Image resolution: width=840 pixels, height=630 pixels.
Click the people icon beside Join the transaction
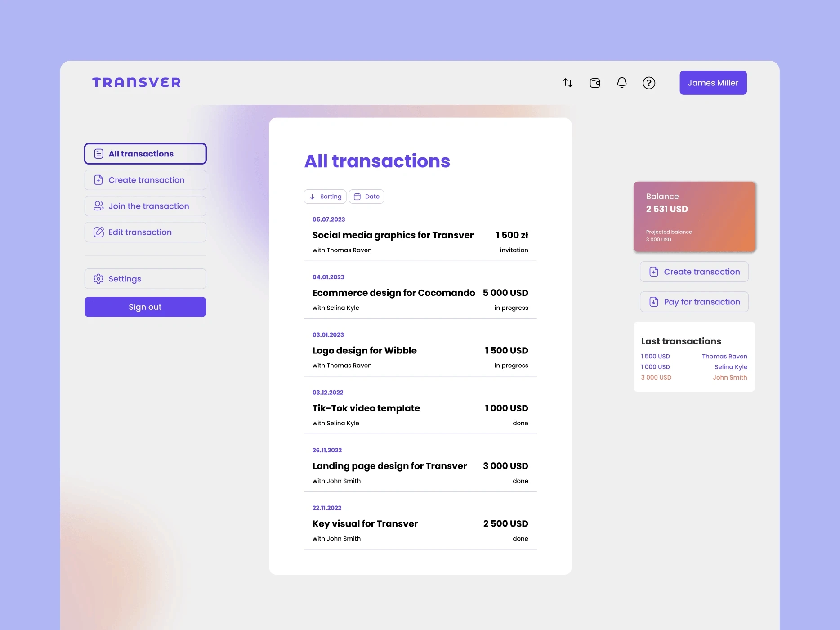pyautogui.click(x=98, y=206)
